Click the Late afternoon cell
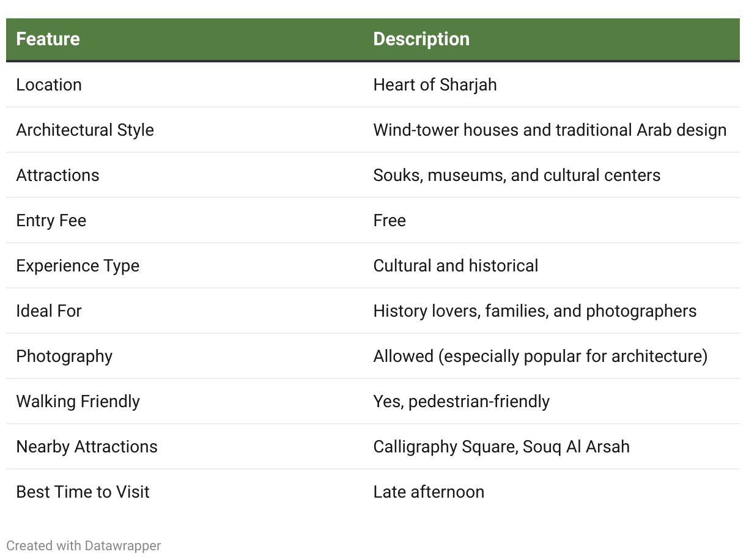This screenshot has height=560, width=746. pyautogui.click(x=429, y=492)
